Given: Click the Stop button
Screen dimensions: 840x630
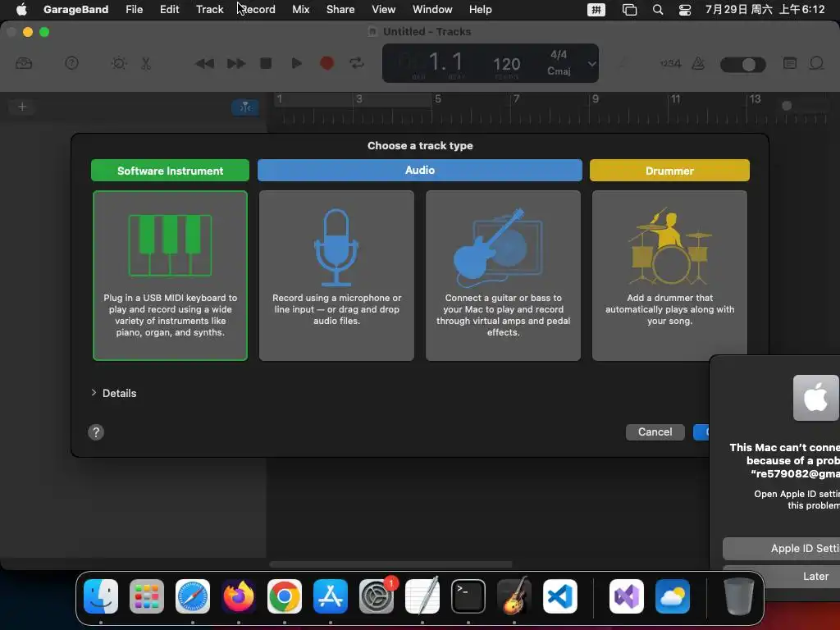Looking at the screenshot, I should point(266,63).
